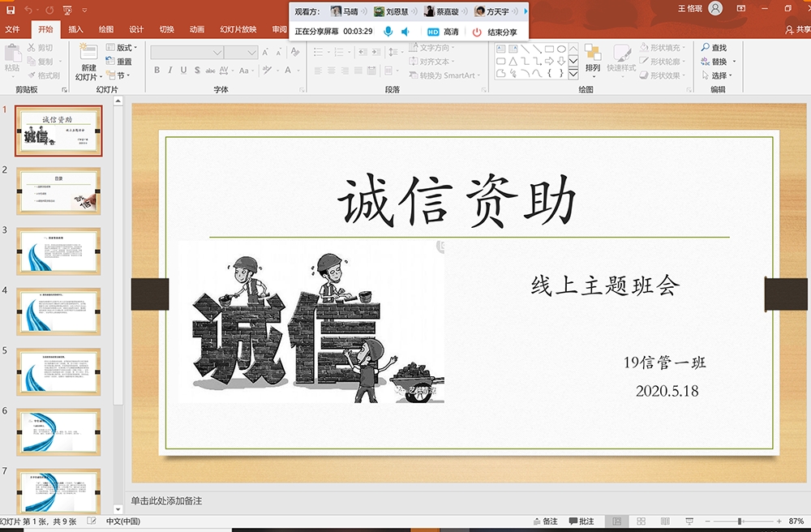Open the slide sorter view icon

click(640, 521)
